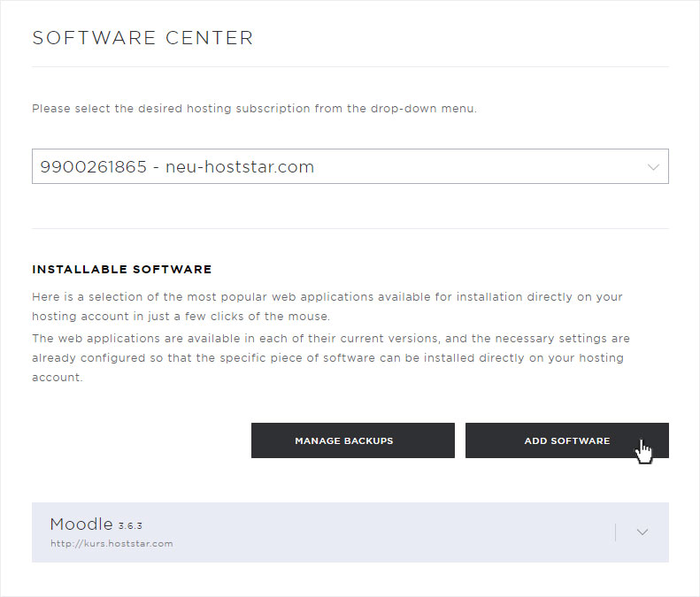Click the text "Please select the desired hosting subscription"
The image size is (700, 597).
(171, 109)
